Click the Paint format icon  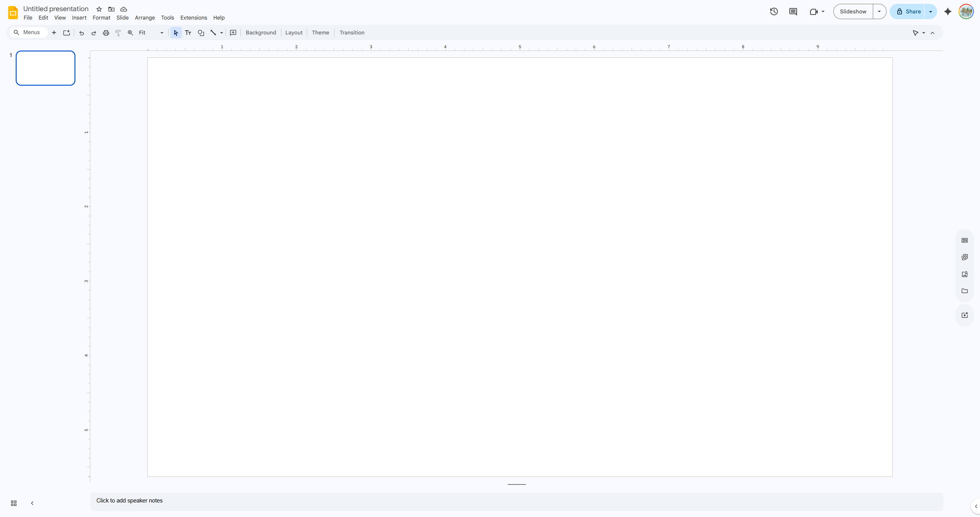click(118, 33)
